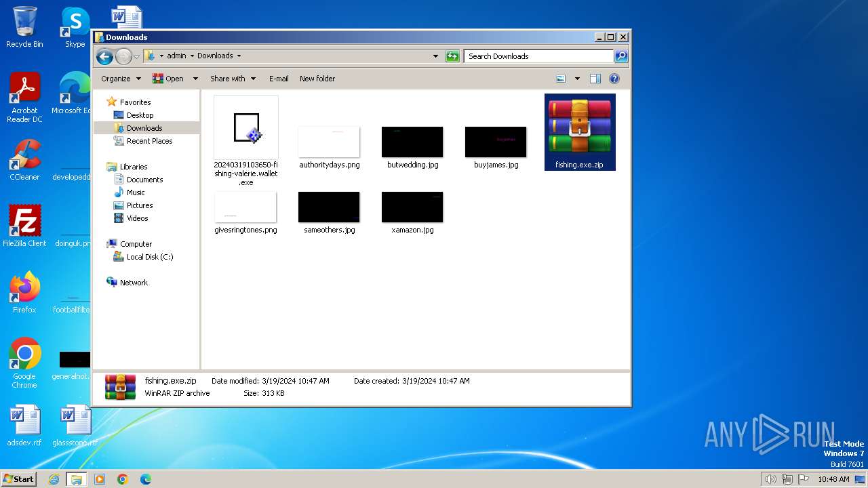The image size is (868, 488).
Task: Open the Share with menu
Action: coord(233,79)
